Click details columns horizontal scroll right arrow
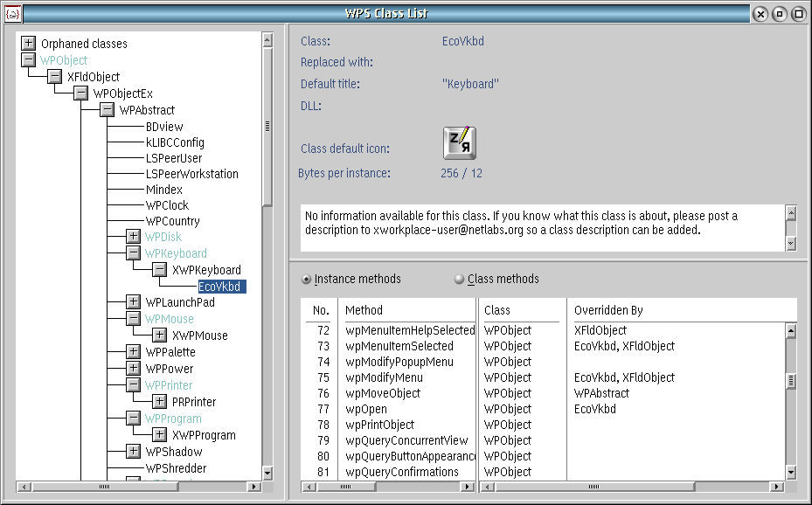This screenshot has height=505, width=812. pyautogui.click(x=776, y=487)
